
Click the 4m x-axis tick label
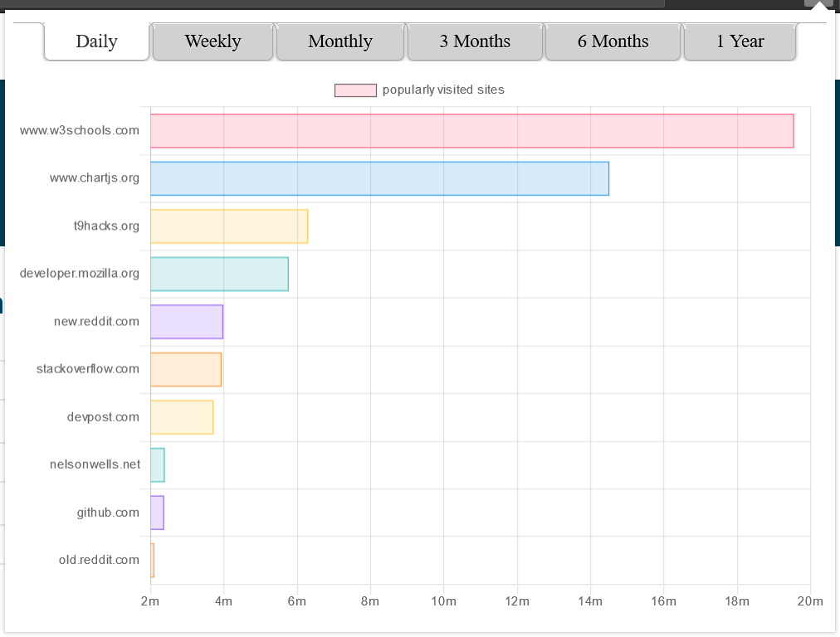pyautogui.click(x=223, y=601)
